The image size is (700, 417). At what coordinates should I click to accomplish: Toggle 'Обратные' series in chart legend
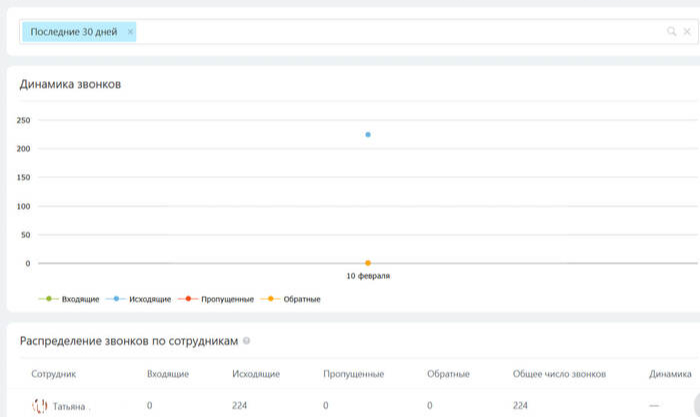pyautogui.click(x=291, y=299)
